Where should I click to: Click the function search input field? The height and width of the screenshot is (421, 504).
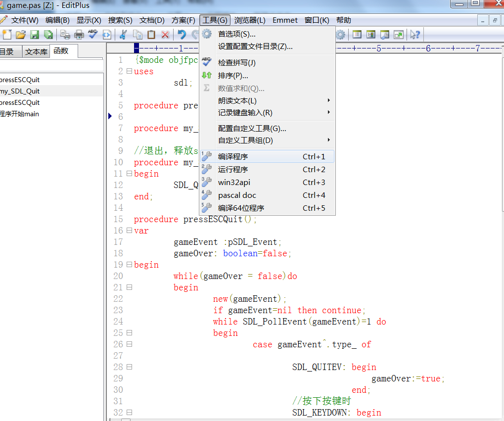pyautogui.click(x=51, y=65)
